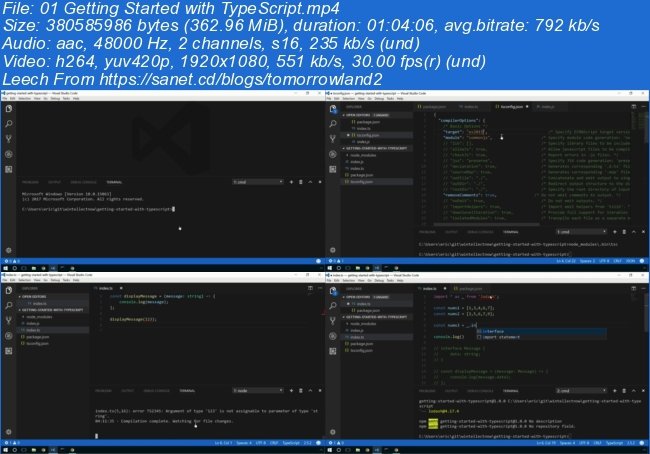Add a new terminal in the empty-editor window
This screenshot has width=650, height=454.
click(x=291, y=182)
